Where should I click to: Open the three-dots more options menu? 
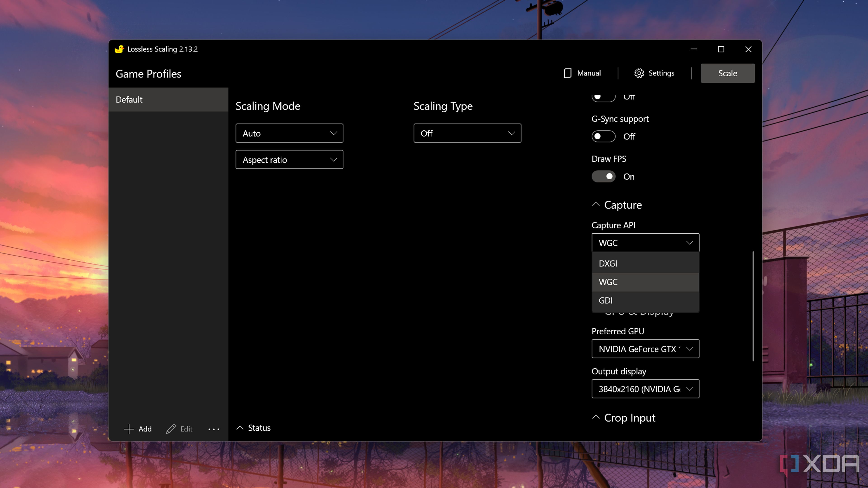pos(214,429)
